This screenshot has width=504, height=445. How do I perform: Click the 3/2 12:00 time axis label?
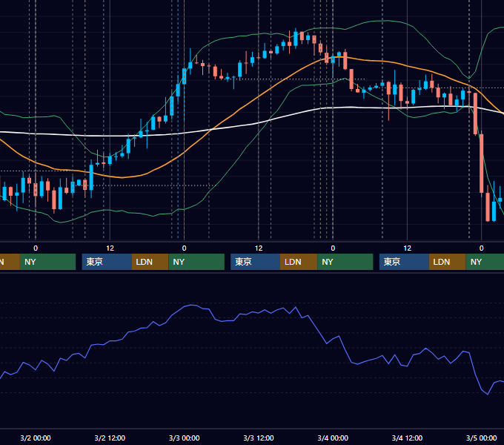pyautogui.click(x=110, y=438)
